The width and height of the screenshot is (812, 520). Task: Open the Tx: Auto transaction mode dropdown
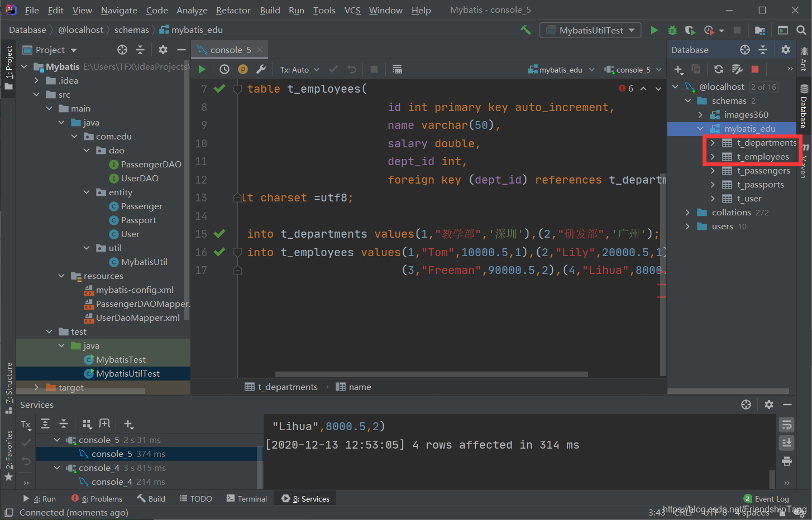300,70
